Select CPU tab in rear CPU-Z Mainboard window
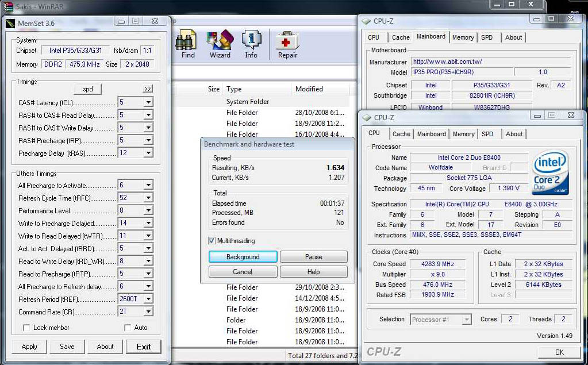This screenshot has width=588, height=365. 374,37
